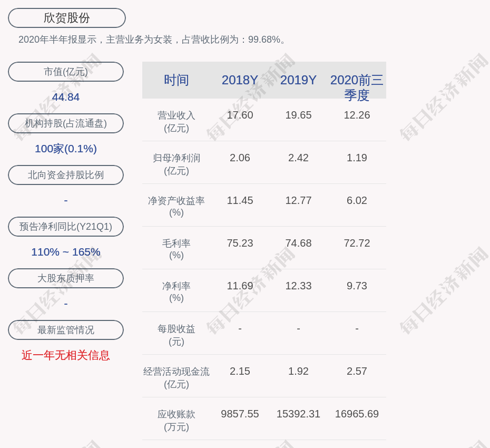
Task: Click the 44.84 market value figure
Action: pyautogui.click(x=66, y=97)
